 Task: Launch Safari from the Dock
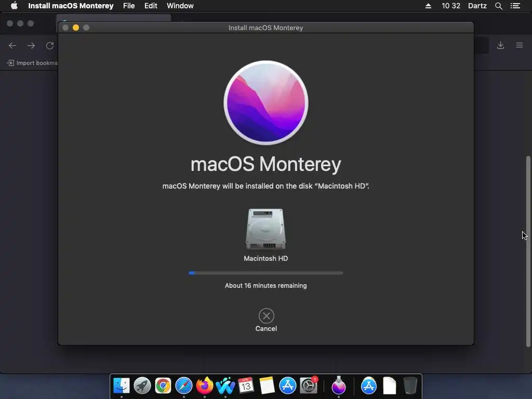pyautogui.click(x=183, y=386)
